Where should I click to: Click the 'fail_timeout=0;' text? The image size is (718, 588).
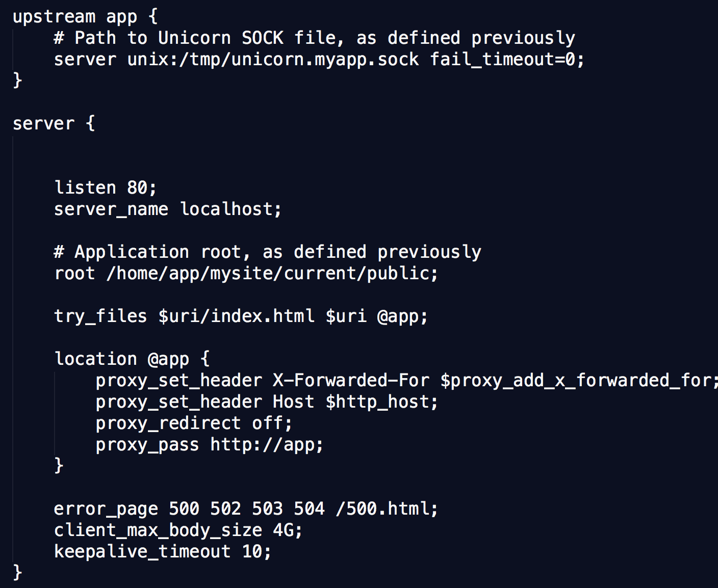[x=507, y=60]
